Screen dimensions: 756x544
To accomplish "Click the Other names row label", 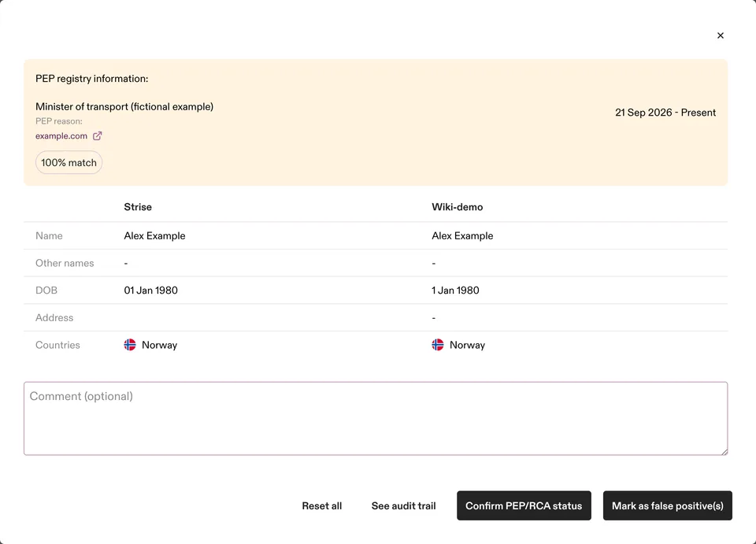I will click(65, 263).
